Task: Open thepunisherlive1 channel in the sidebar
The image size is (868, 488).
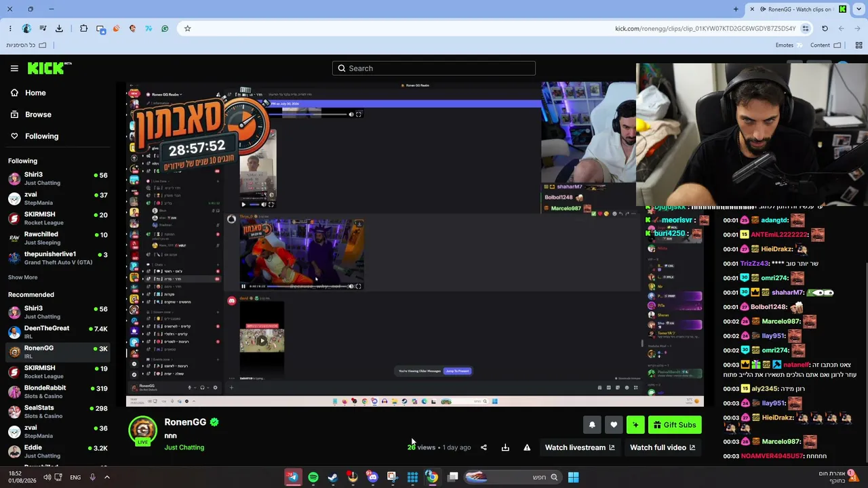Action: pyautogui.click(x=58, y=258)
